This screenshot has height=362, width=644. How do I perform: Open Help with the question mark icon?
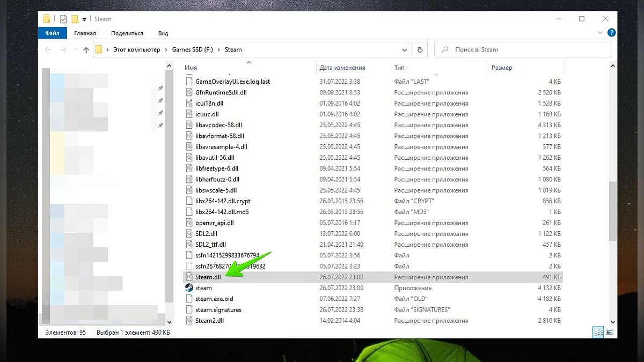(611, 33)
